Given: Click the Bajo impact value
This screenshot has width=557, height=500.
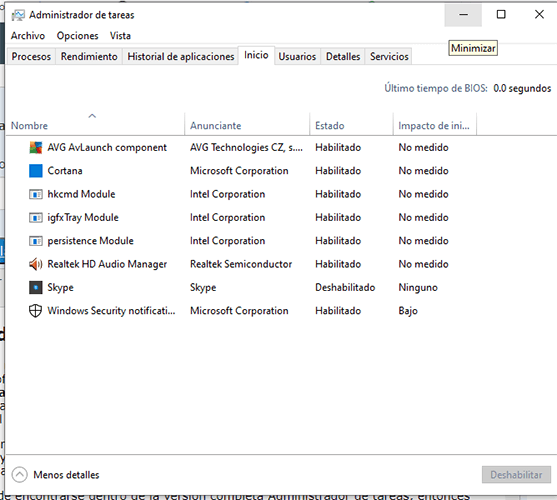Looking at the screenshot, I should point(408,311).
